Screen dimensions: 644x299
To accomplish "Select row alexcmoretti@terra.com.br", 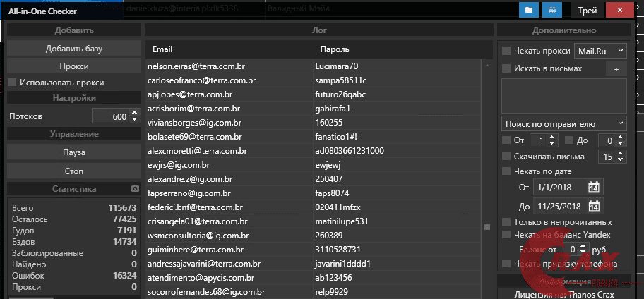I will [x=313, y=150].
